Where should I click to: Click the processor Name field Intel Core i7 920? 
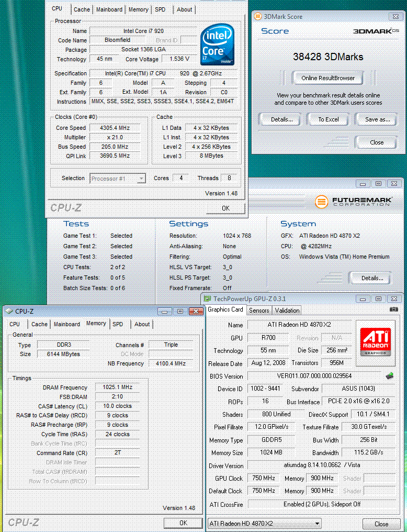(x=143, y=31)
